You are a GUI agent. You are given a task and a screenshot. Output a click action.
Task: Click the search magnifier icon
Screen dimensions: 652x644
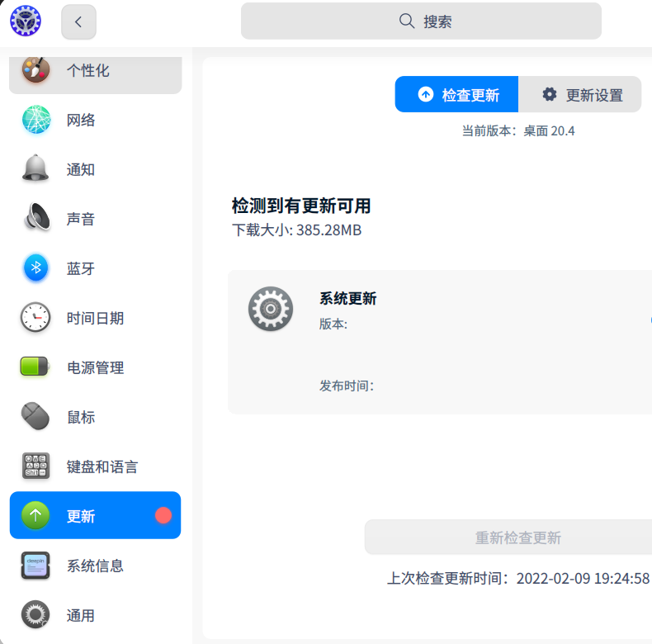(x=407, y=21)
